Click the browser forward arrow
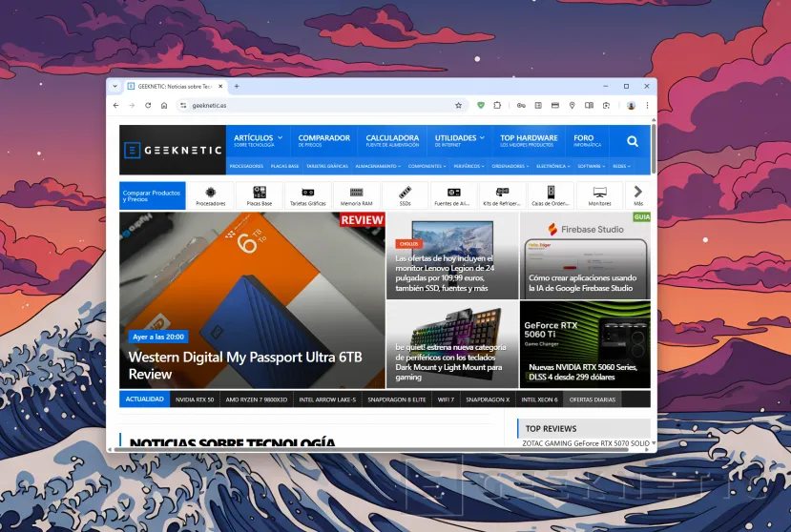This screenshot has height=532, width=791. 132,106
